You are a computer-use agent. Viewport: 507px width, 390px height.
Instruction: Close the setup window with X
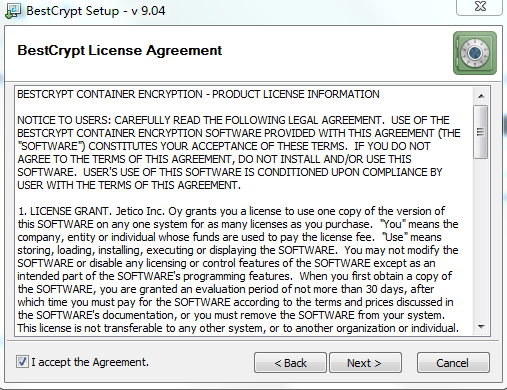coord(480,6)
